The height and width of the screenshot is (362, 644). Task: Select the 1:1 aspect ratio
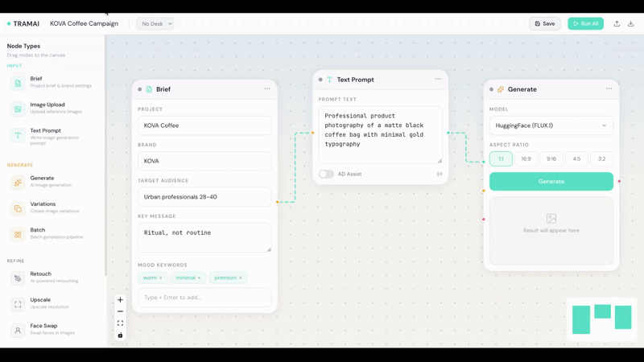pyautogui.click(x=501, y=158)
